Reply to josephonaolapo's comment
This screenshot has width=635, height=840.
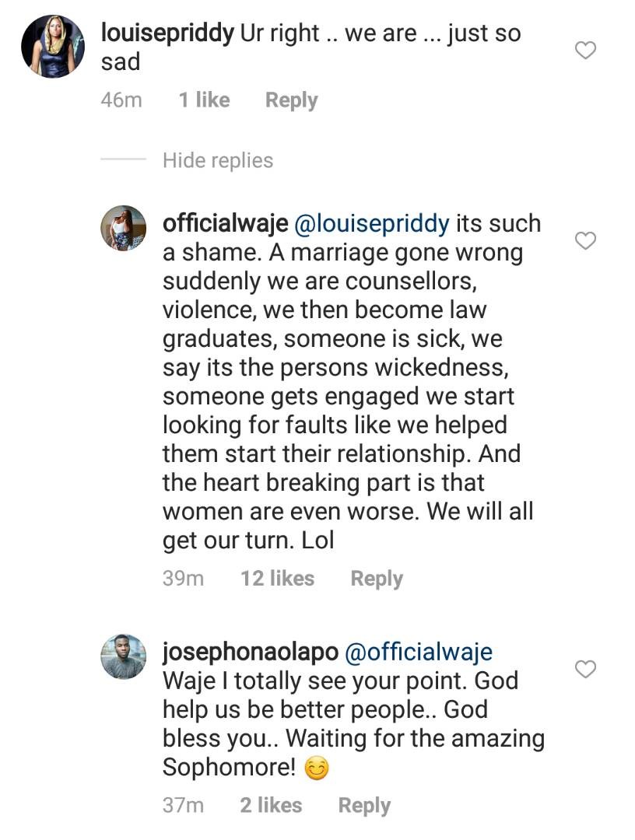pos(364,805)
